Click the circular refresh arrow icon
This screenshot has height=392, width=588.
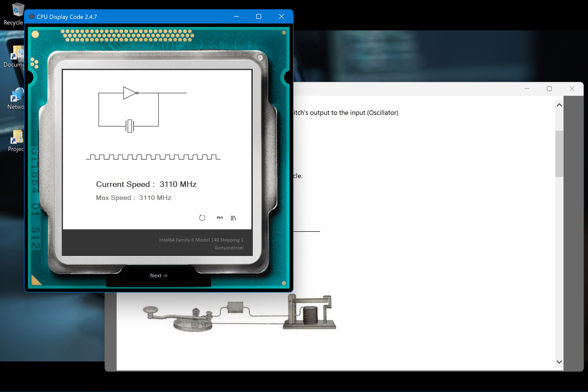(202, 218)
